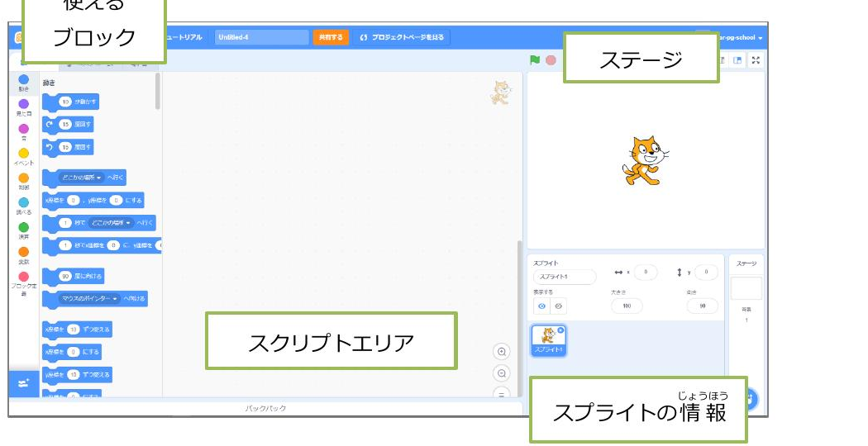Open the バックパック backpack bar
868x446 pixels.
[265, 408]
